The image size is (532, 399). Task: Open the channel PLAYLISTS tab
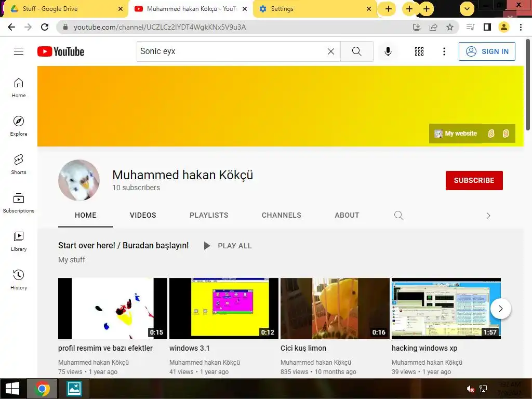[x=209, y=215]
